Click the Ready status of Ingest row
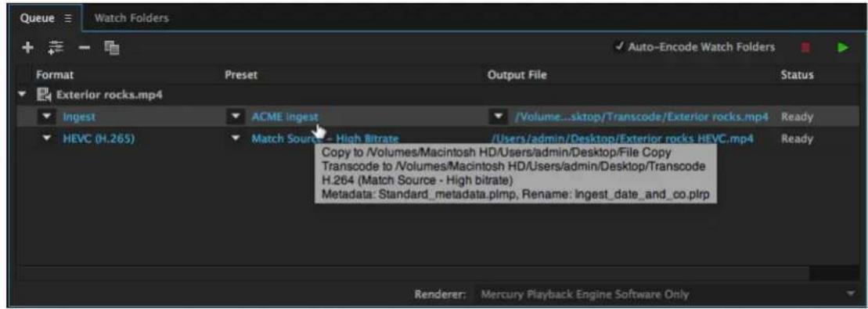Image resolution: width=868 pixels, height=309 pixels. click(797, 117)
